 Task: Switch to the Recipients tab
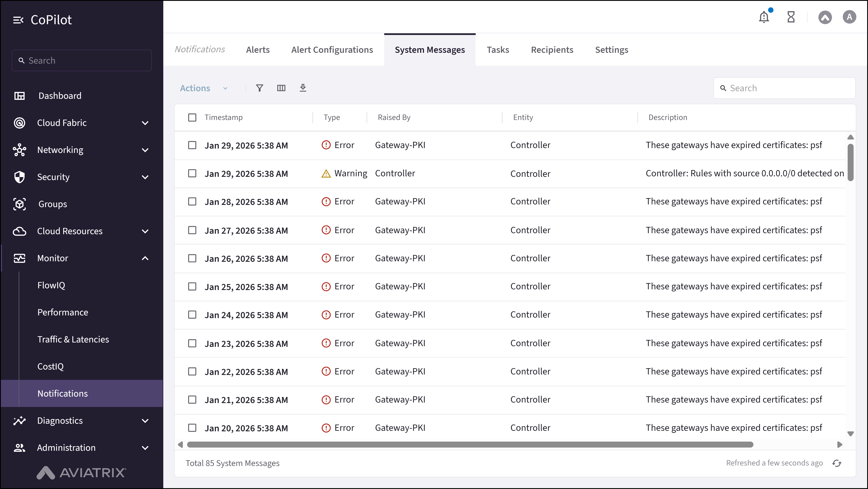click(552, 50)
